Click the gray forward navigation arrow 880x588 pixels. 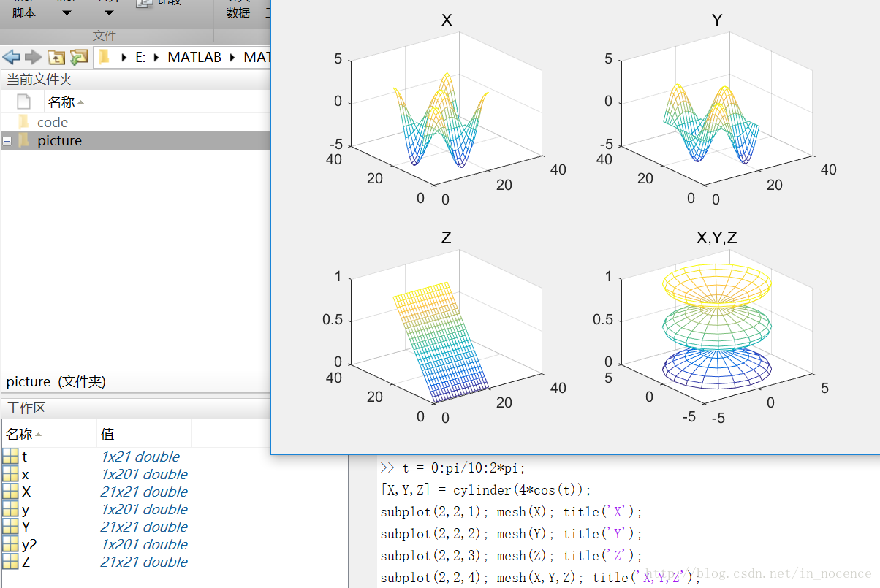tap(33, 57)
